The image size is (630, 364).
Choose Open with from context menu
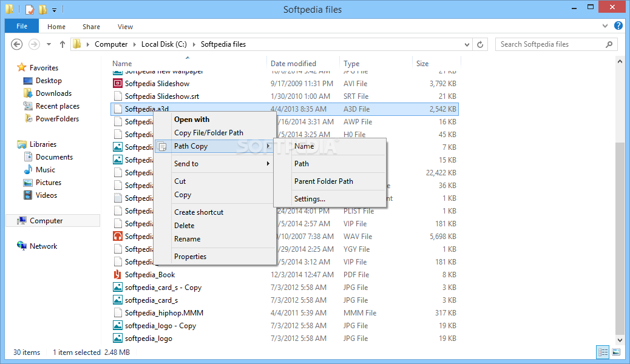[x=192, y=120]
